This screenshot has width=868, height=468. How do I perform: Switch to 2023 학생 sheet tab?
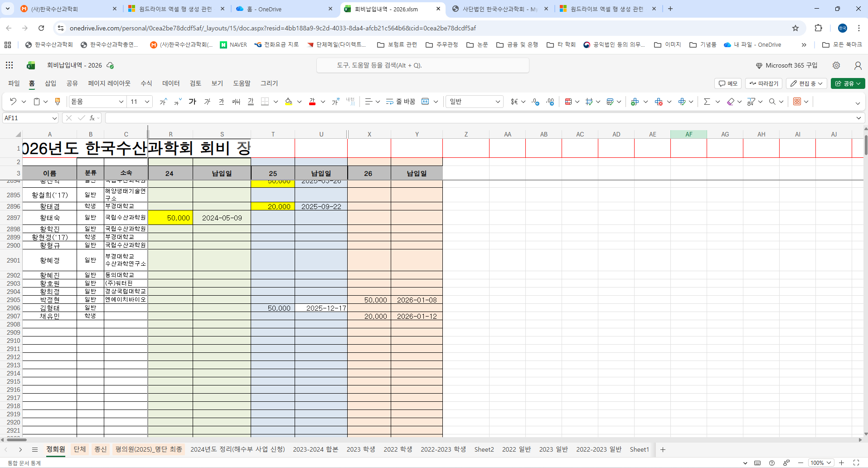[x=361, y=449]
